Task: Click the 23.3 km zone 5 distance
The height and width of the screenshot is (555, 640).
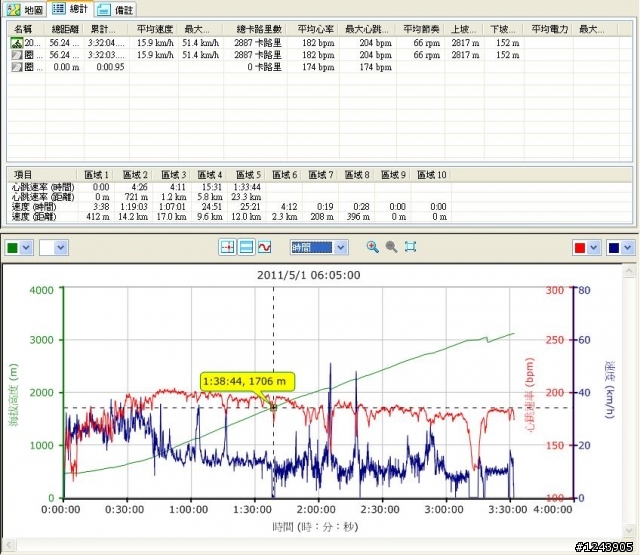Action: tap(246, 197)
